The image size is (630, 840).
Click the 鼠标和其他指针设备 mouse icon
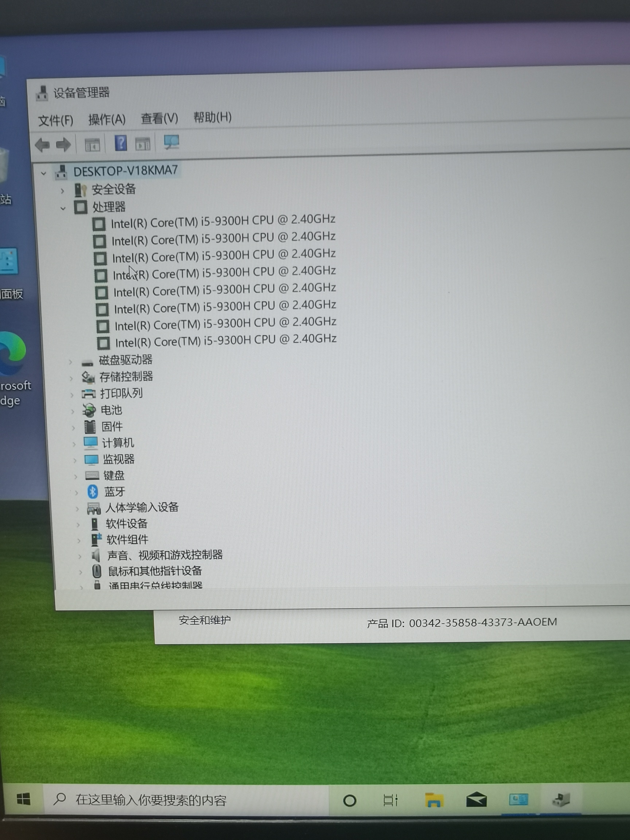[x=97, y=571]
